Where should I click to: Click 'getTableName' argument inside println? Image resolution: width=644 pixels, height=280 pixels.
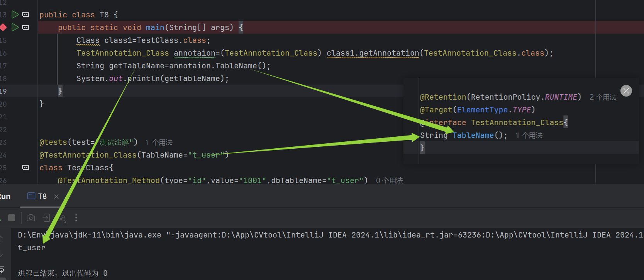pos(192,78)
